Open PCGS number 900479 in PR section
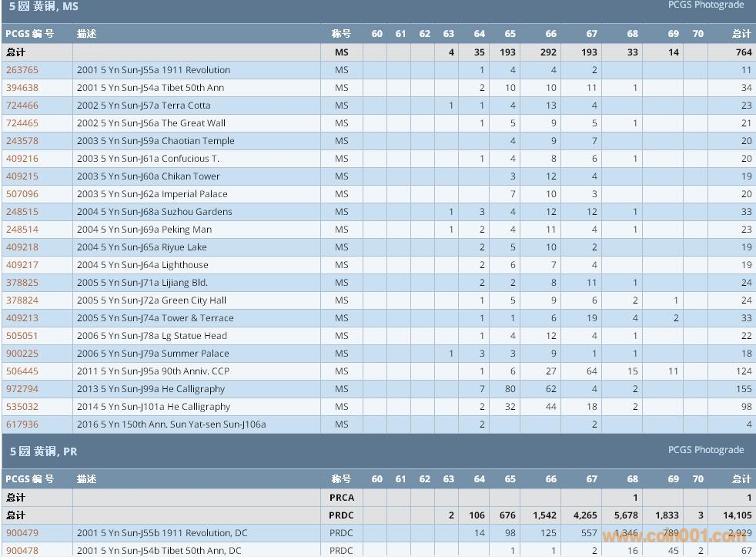This screenshot has height=557, width=756. 22,533
